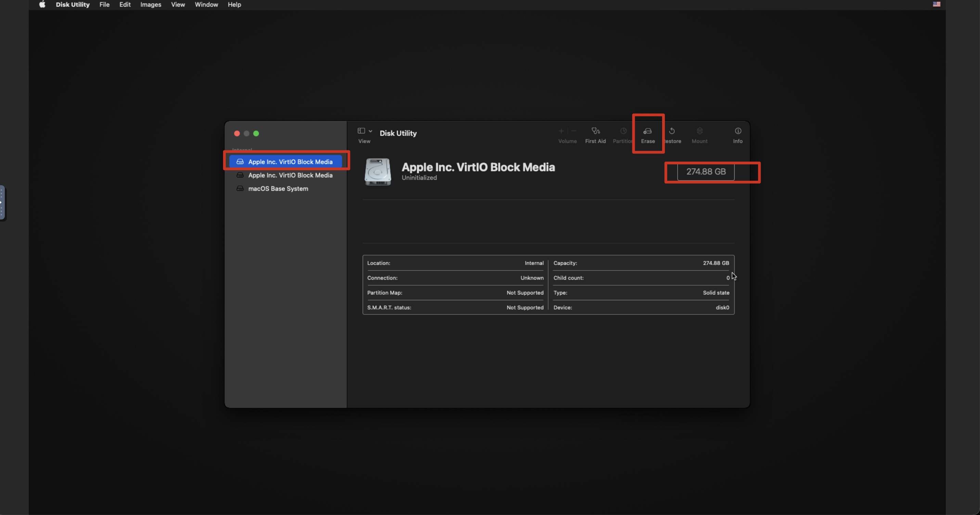Toggle the sidebar view icon
Viewport: 980px width, 515px height.
coord(361,131)
